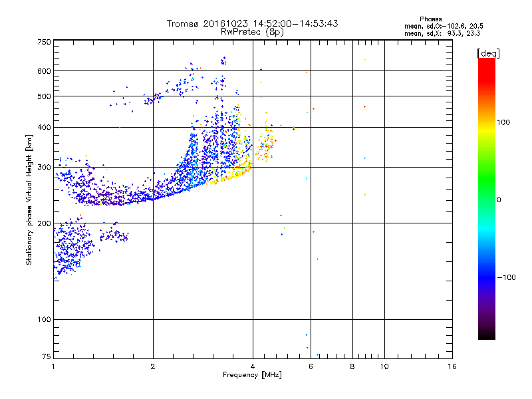Click the blue zone of the colorbar near -100
The image size is (532, 399).
pos(487,277)
